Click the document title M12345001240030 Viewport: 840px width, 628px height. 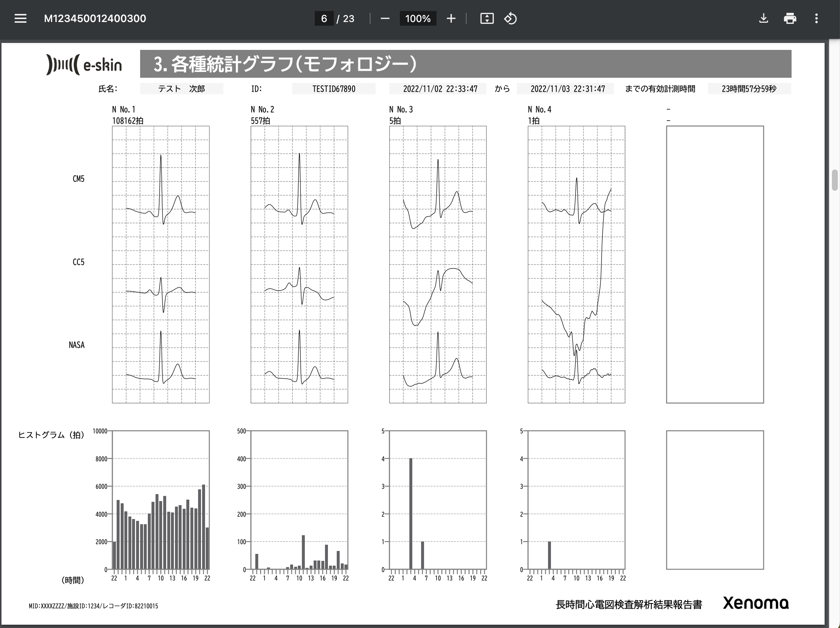pyautogui.click(x=95, y=18)
